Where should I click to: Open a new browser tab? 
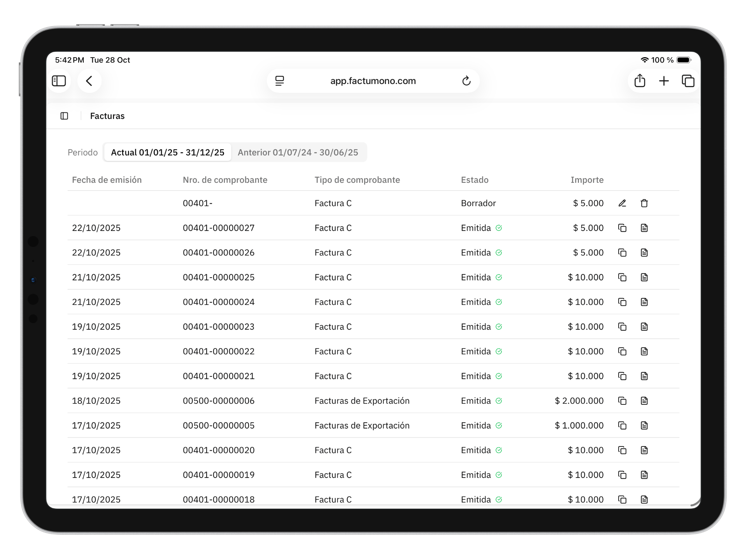pyautogui.click(x=664, y=81)
